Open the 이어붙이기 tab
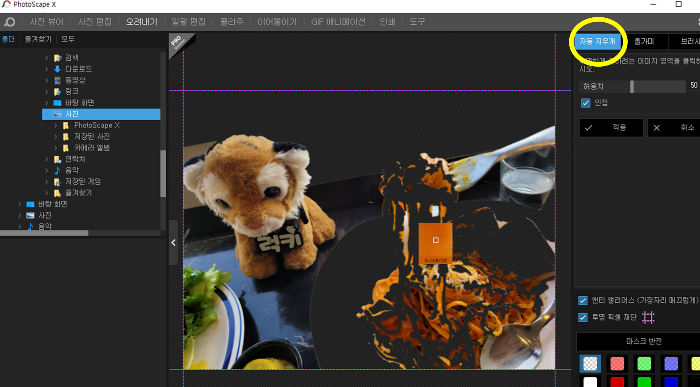Viewport: 700px width, 387px height. [277, 22]
